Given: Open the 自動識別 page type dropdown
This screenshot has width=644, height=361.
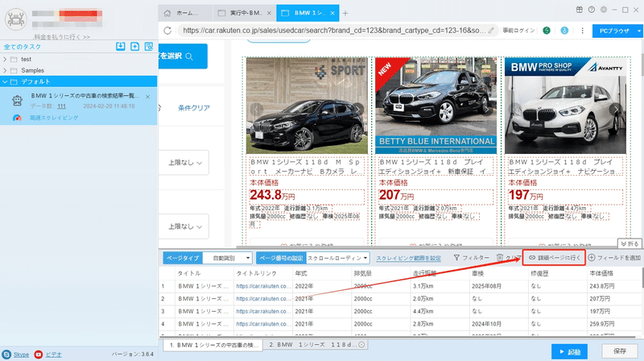Looking at the screenshot, I should click(x=228, y=258).
